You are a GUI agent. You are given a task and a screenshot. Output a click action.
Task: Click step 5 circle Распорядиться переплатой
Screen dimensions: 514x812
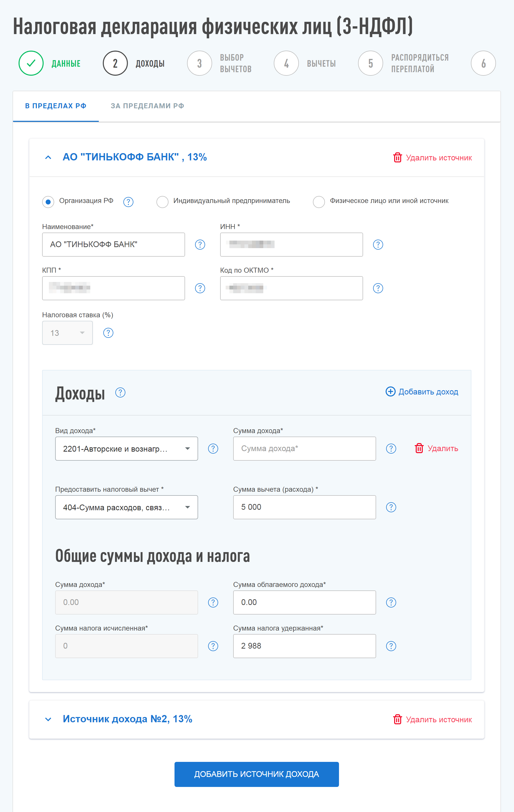tap(371, 63)
